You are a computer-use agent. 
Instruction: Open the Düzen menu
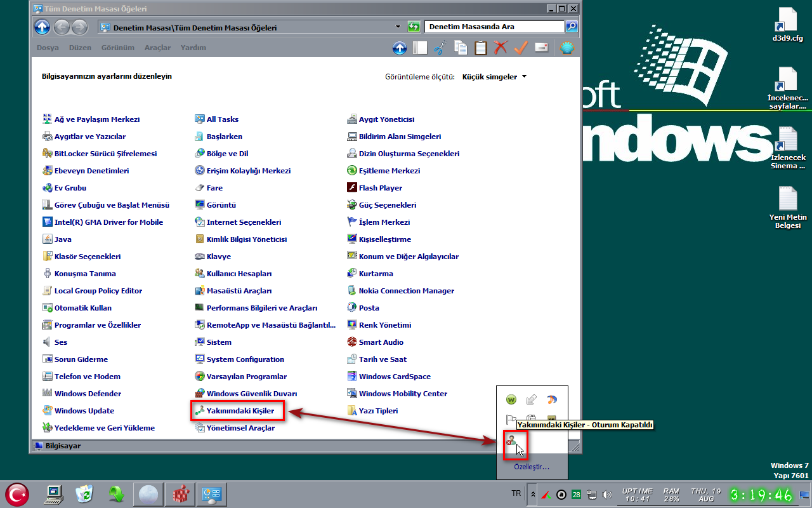tap(80, 48)
